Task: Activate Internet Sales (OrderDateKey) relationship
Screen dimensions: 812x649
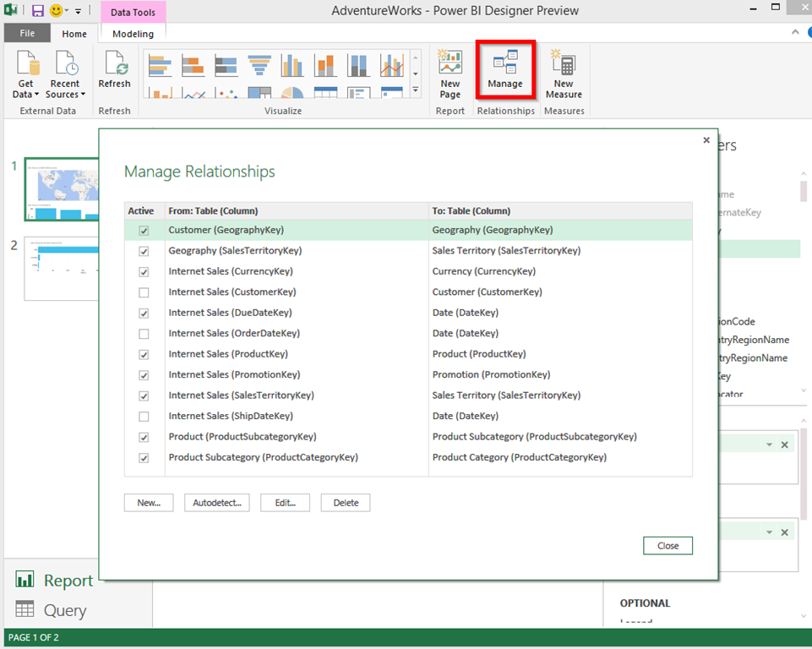Action: coord(144,334)
